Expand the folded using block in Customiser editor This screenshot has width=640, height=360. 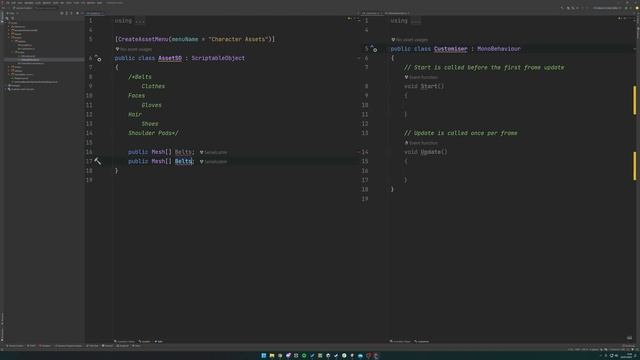tap(416, 21)
